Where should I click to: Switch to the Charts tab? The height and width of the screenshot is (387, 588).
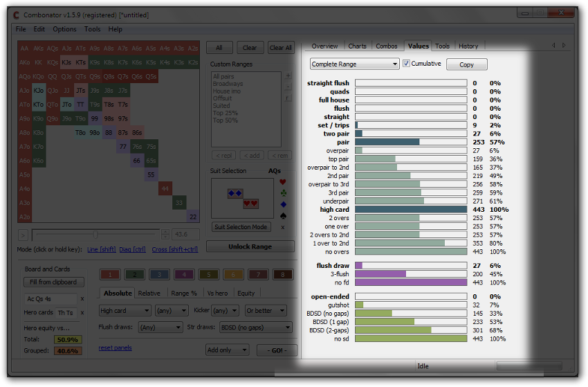click(x=358, y=46)
